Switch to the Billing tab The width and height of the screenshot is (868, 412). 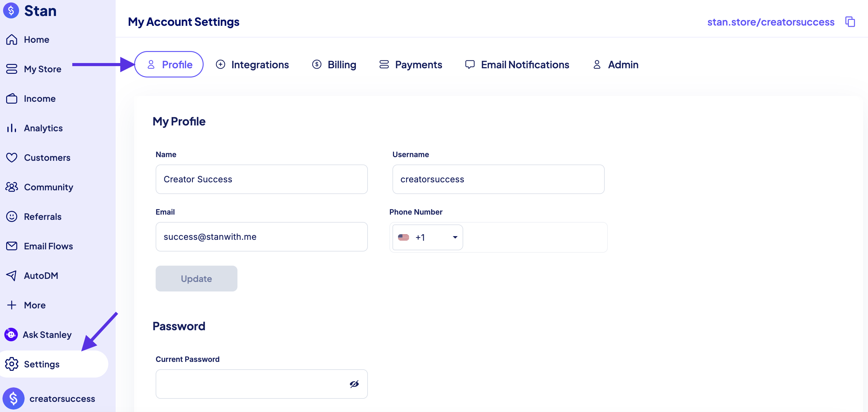coord(334,64)
